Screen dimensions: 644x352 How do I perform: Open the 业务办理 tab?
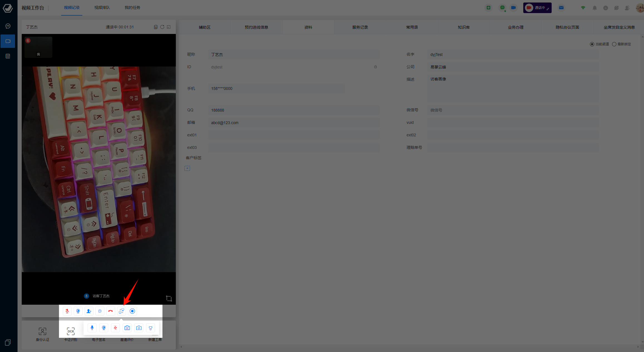516,27
